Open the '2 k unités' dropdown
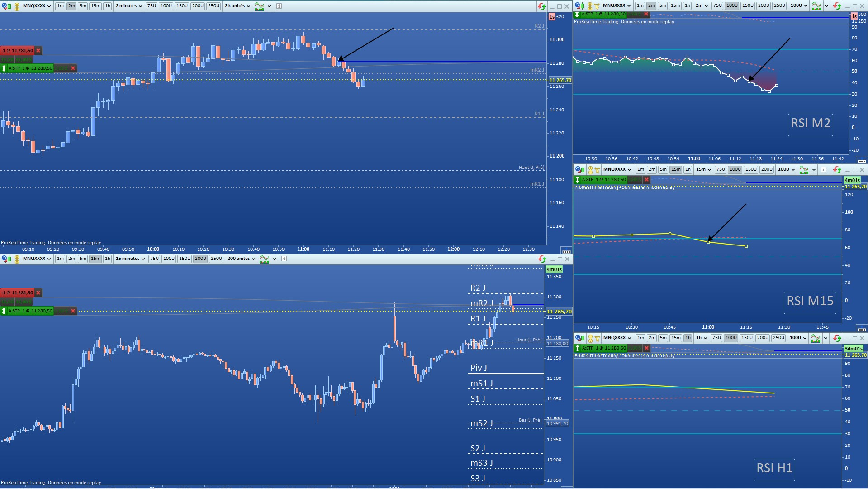 [x=237, y=6]
